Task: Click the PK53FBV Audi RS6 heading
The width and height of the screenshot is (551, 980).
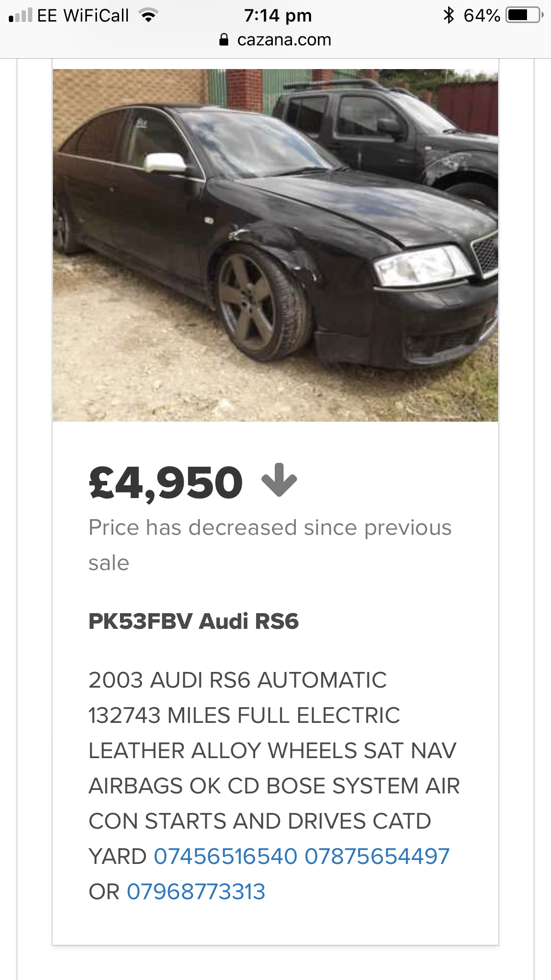Action: (x=193, y=621)
